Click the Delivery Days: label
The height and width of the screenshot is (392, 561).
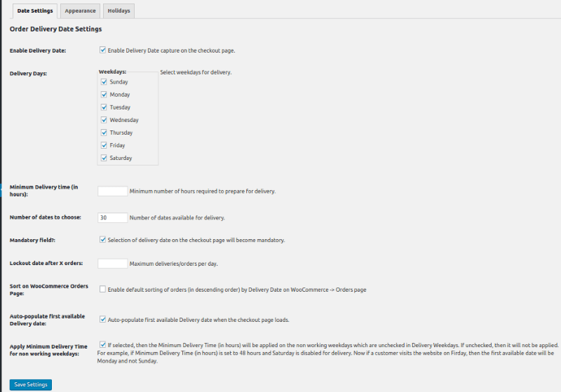(x=28, y=74)
